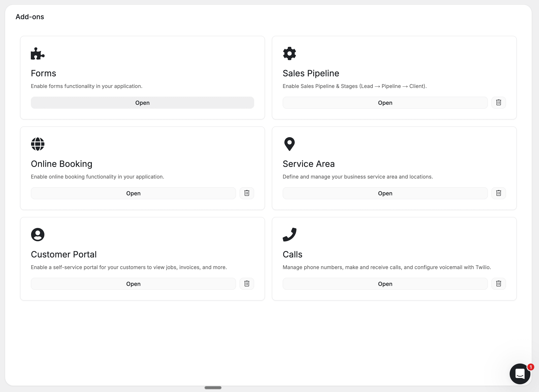Open the Sales Pipeline add-on

tap(385, 102)
